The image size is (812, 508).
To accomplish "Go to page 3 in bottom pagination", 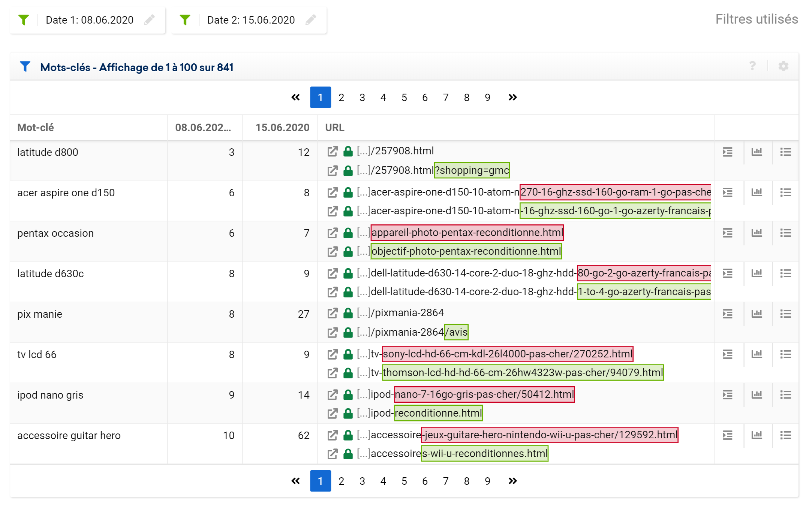I will click(x=362, y=481).
